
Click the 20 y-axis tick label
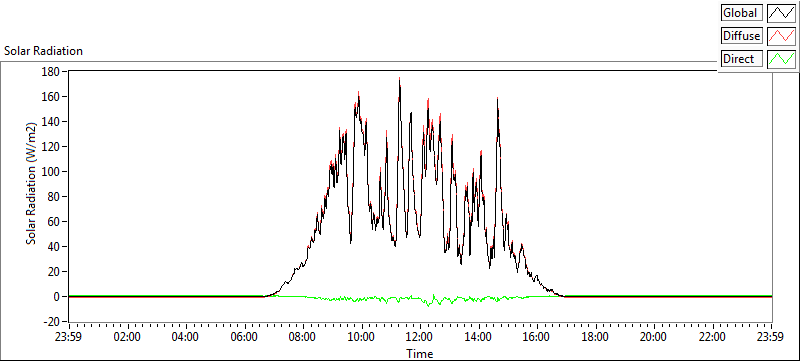coord(54,271)
